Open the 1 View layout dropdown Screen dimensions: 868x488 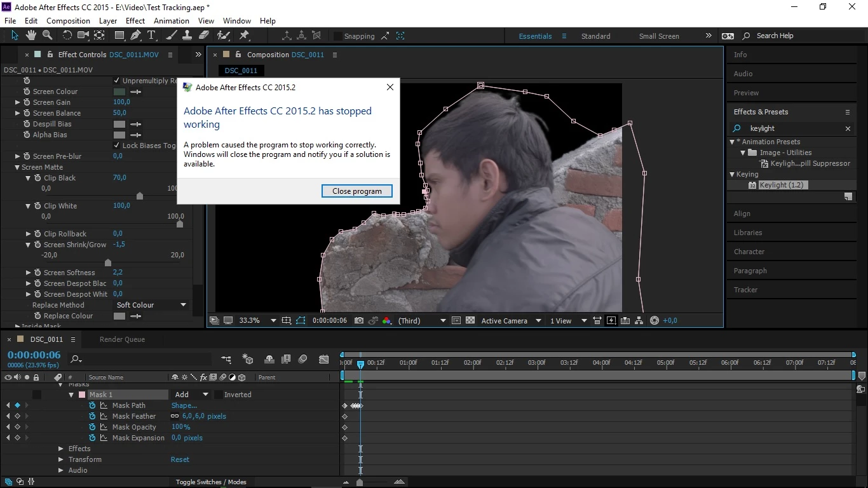coord(568,321)
